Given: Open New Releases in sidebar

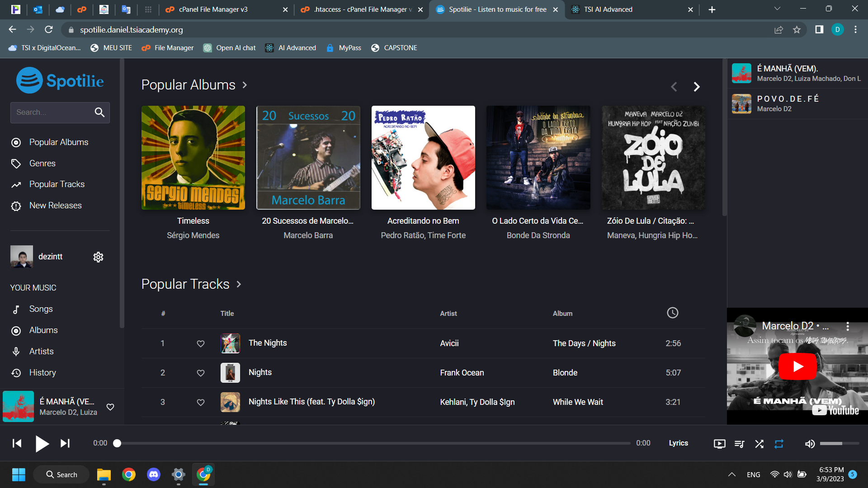Looking at the screenshot, I should 55,206.
